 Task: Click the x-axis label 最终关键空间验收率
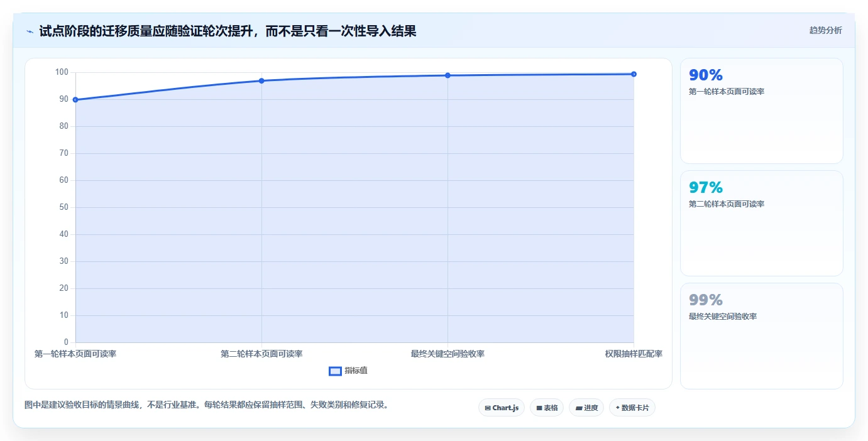(x=448, y=354)
